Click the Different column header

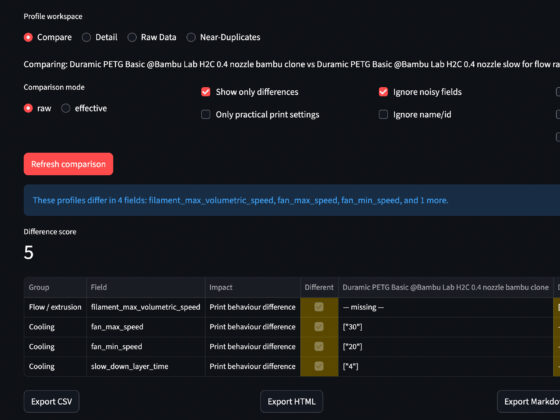pos(319,287)
